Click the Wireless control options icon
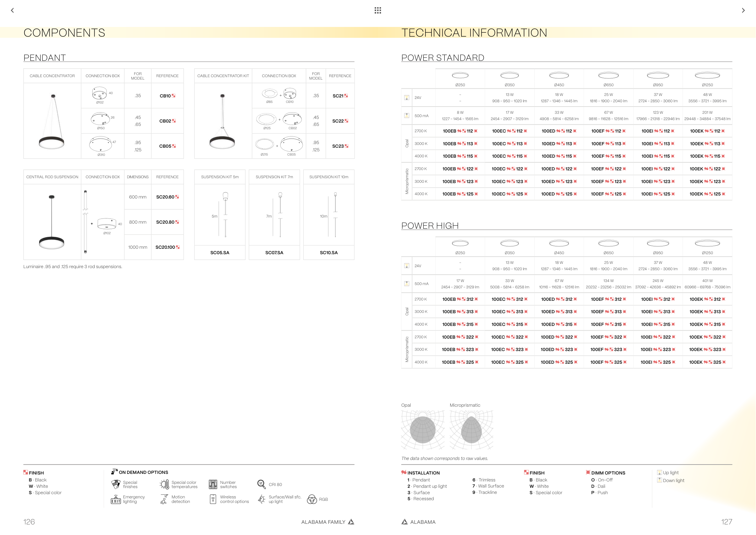756x535 pixels. click(213, 499)
